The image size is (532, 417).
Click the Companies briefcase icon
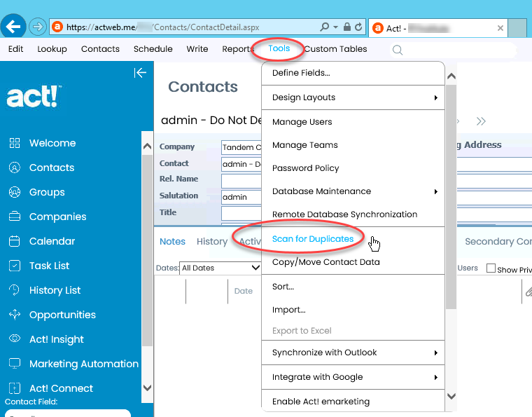pos(15,217)
